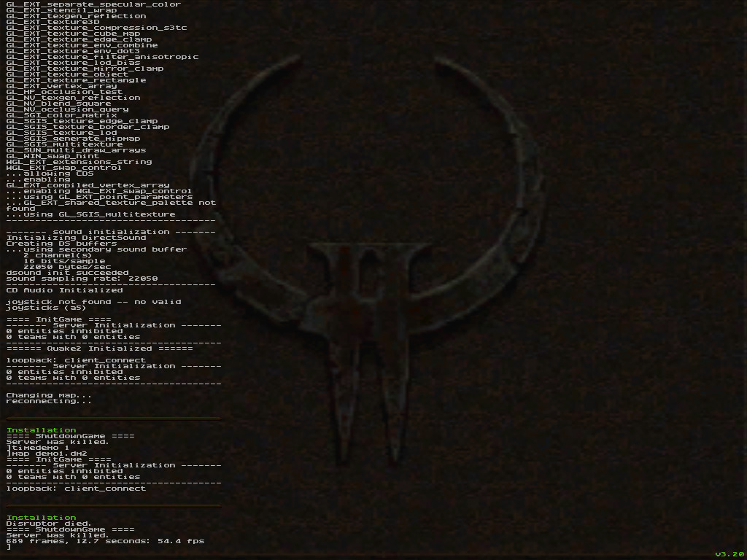
Task: Select the GL_EXT_texture_compression_s3tc line
Action: pos(96,28)
